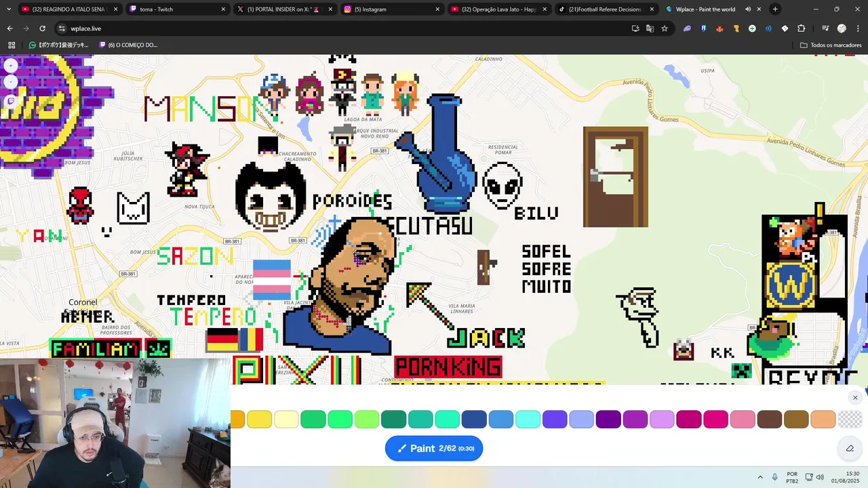Zoom in on the Wplace map
This screenshot has width=868, height=488.
[10, 66]
